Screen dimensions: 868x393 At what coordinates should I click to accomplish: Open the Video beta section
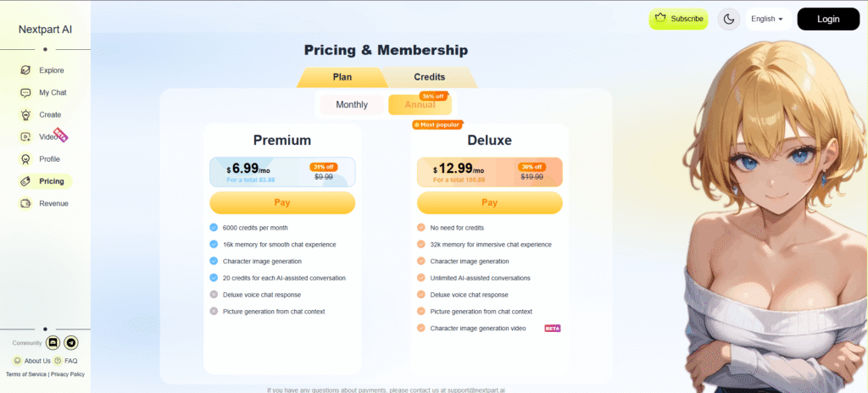pyautogui.click(x=44, y=136)
